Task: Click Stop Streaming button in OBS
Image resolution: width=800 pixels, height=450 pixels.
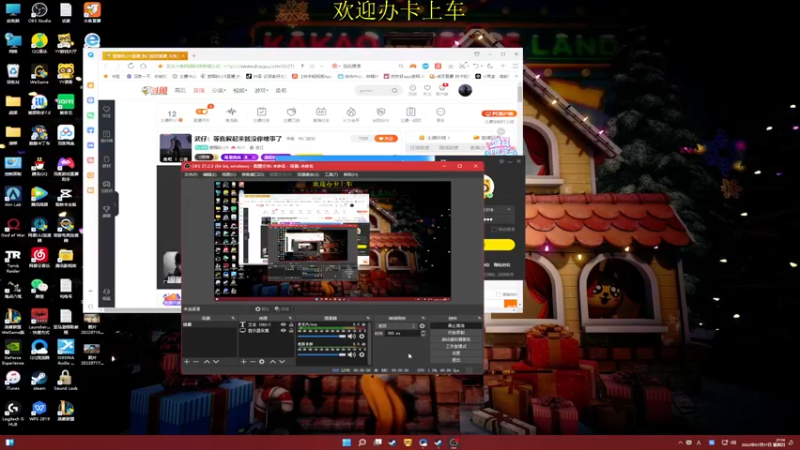Action: [x=456, y=326]
